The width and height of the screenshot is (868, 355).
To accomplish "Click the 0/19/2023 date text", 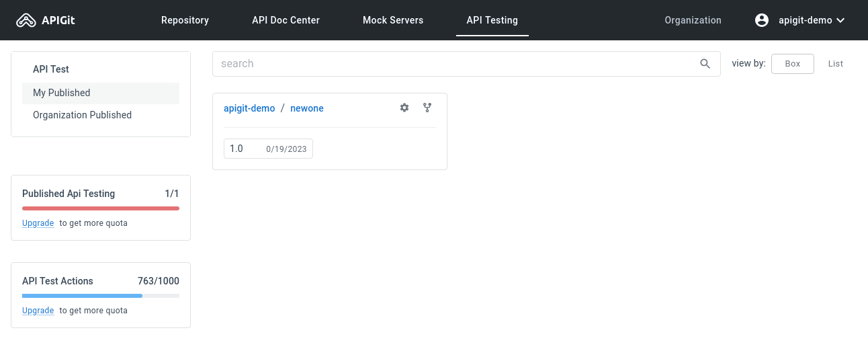I will (x=286, y=149).
